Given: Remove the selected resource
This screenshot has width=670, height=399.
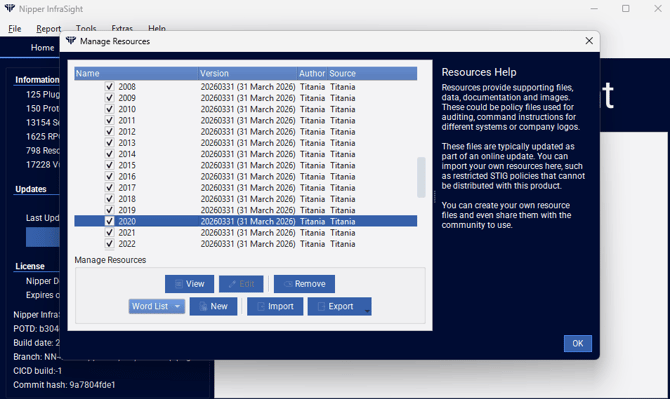Looking at the screenshot, I should [304, 284].
